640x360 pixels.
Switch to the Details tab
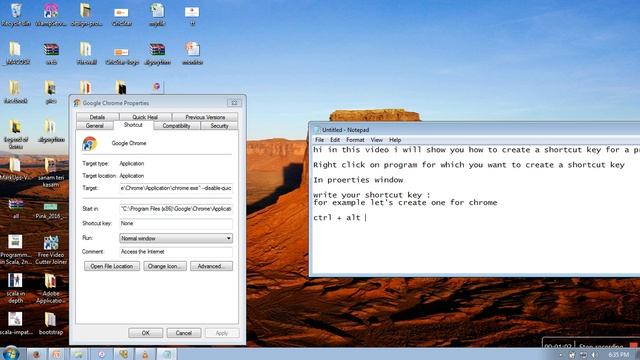[97, 117]
